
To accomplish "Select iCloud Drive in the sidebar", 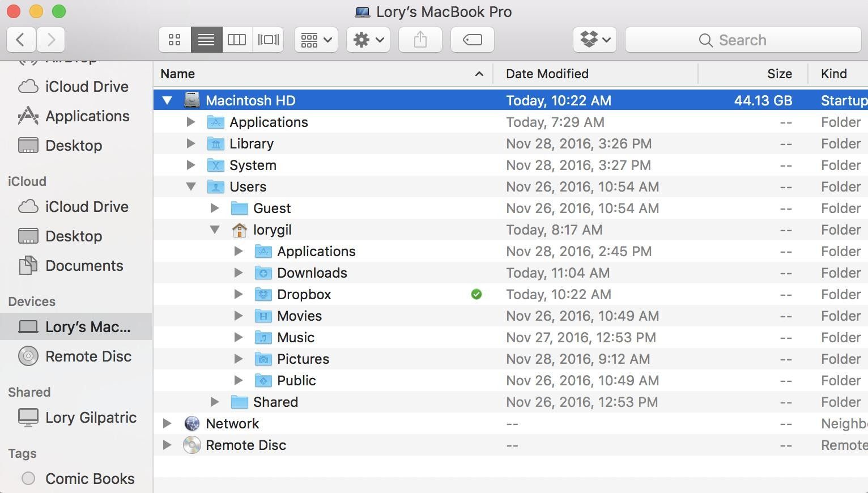I will tap(86, 86).
